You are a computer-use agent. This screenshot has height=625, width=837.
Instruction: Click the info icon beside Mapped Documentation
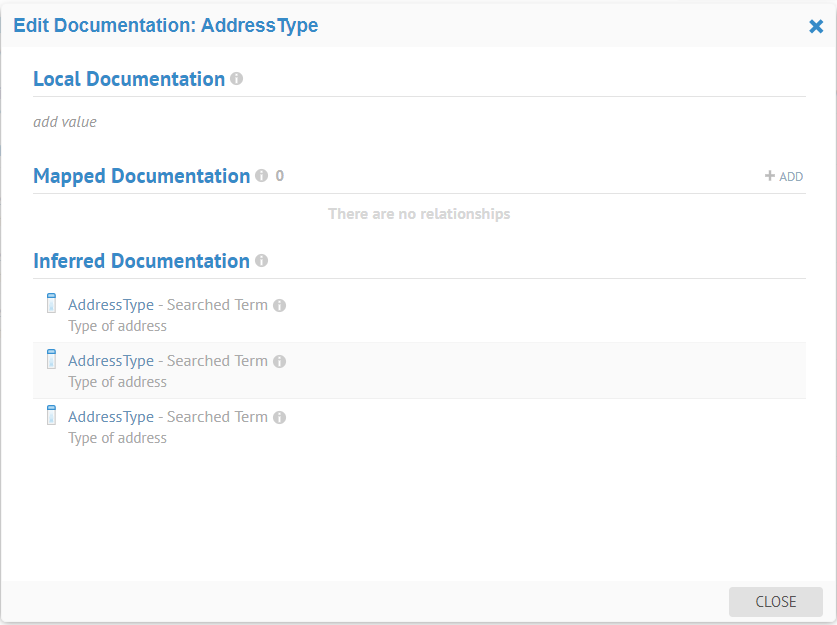click(x=262, y=176)
